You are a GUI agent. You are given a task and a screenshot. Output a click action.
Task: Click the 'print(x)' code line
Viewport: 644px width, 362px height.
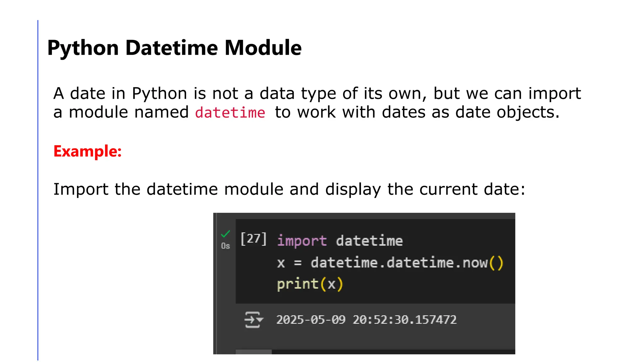(x=310, y=284)
